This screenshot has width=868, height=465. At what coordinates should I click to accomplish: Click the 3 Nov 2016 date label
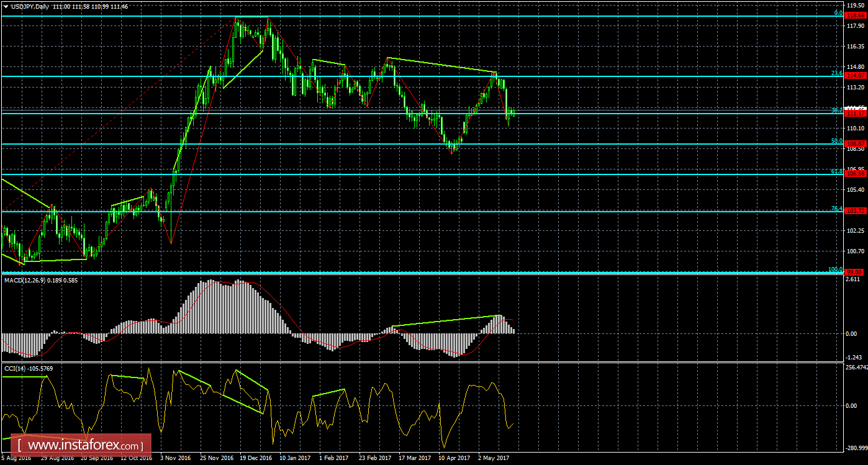[x=176, y=459]
